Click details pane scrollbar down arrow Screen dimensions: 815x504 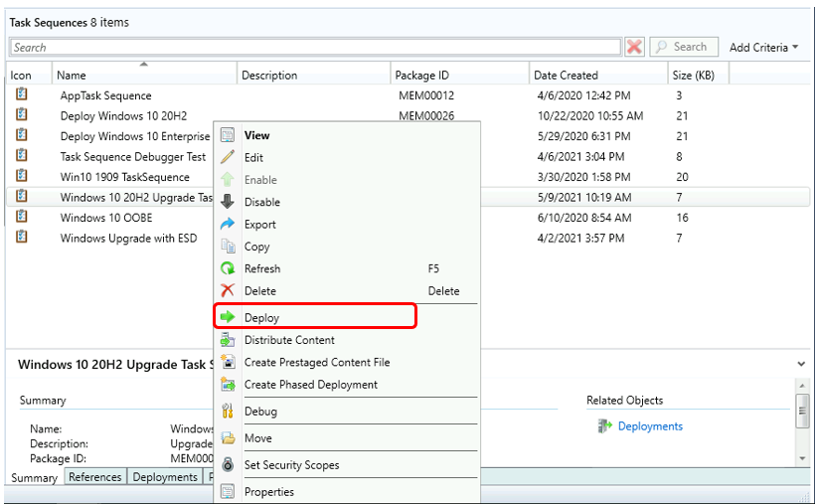coord(802,458)
